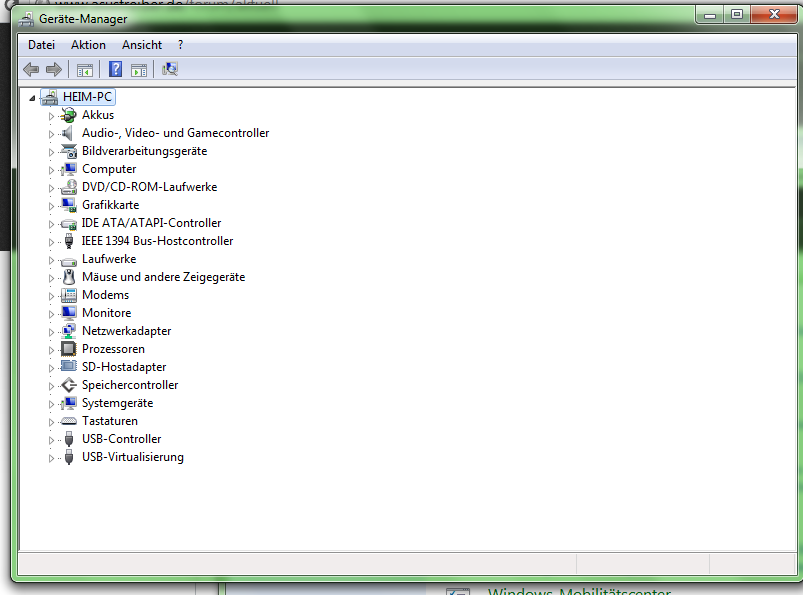Open the Ansicht menu
The height and width of the screenshot is (595, 803).
pos(142,45)
